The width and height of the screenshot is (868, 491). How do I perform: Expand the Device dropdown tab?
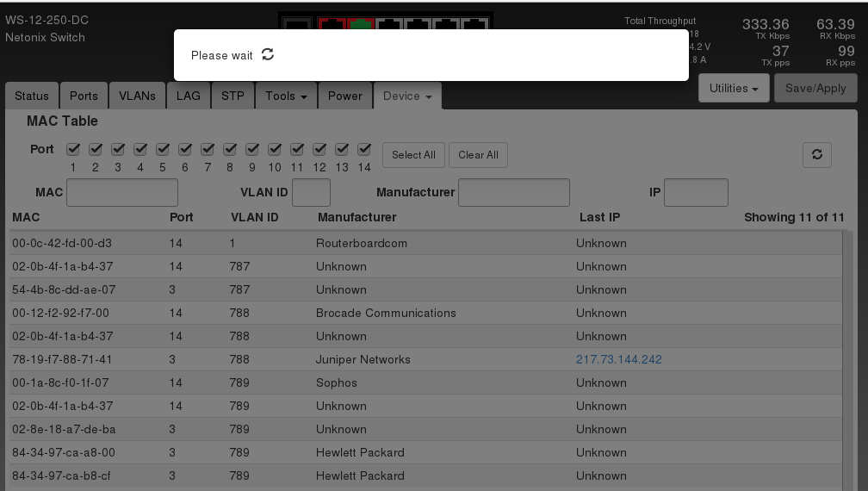pyautogui.click(x=407, y=96)
